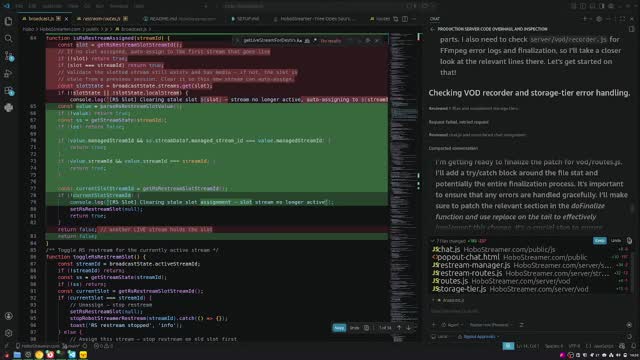The width and height of the screenshot is (640, 360).
Task: Collapse the files changed list
Action: (x=433, y=241)
